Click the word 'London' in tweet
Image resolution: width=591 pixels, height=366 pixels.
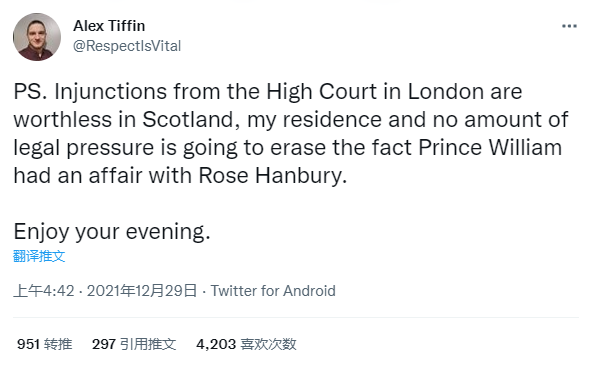446,92
